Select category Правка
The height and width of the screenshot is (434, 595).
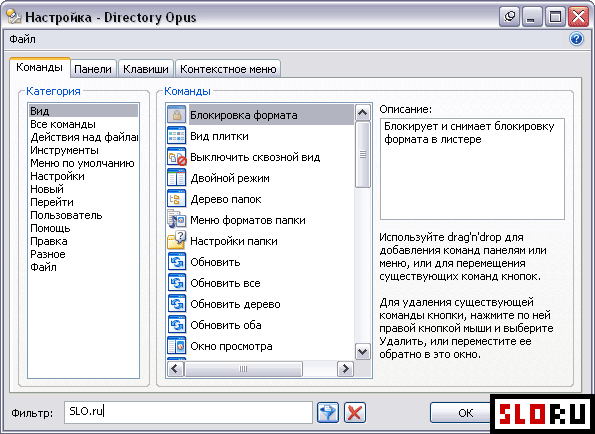(x=83, y=241)
